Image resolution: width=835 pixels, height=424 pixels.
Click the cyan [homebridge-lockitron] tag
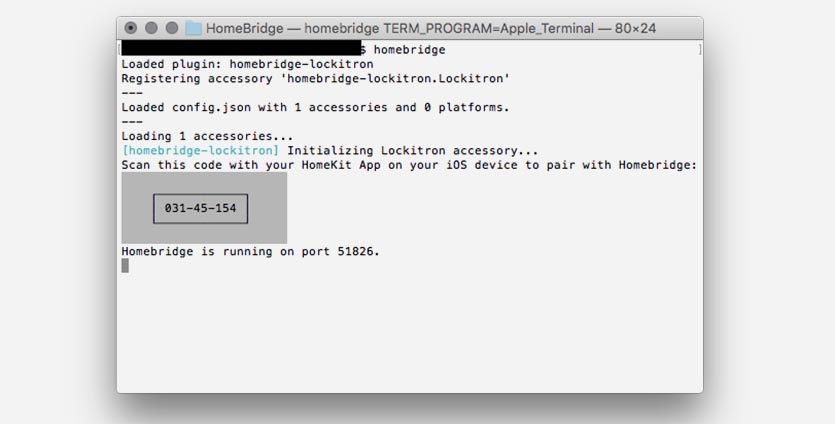200,151
